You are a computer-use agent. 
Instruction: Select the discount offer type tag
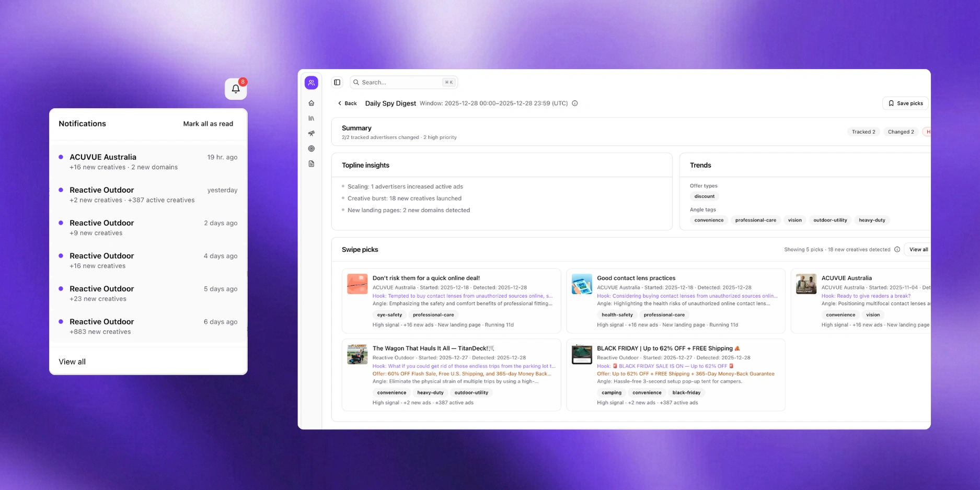tap(704, 196)
